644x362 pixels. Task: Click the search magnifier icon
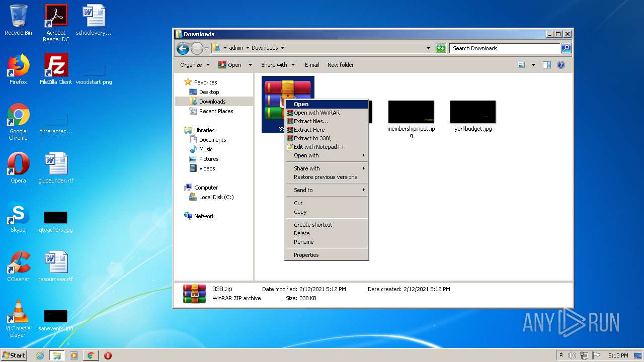(566, 48)
